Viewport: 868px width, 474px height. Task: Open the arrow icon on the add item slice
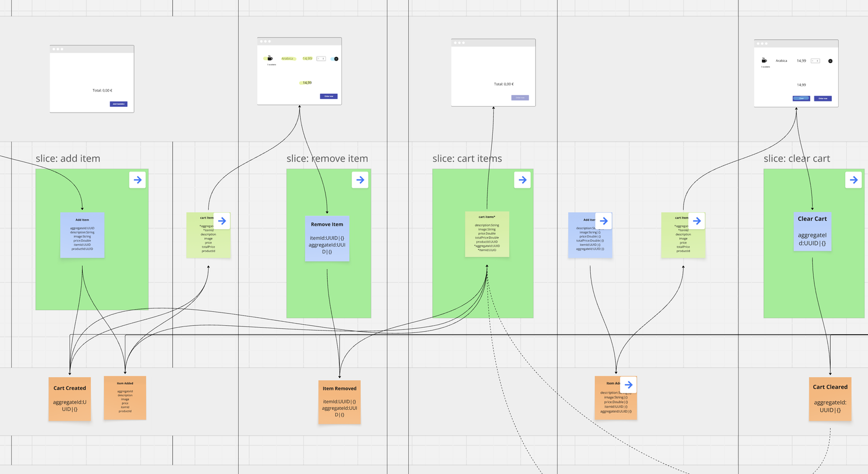coord(138,180)
